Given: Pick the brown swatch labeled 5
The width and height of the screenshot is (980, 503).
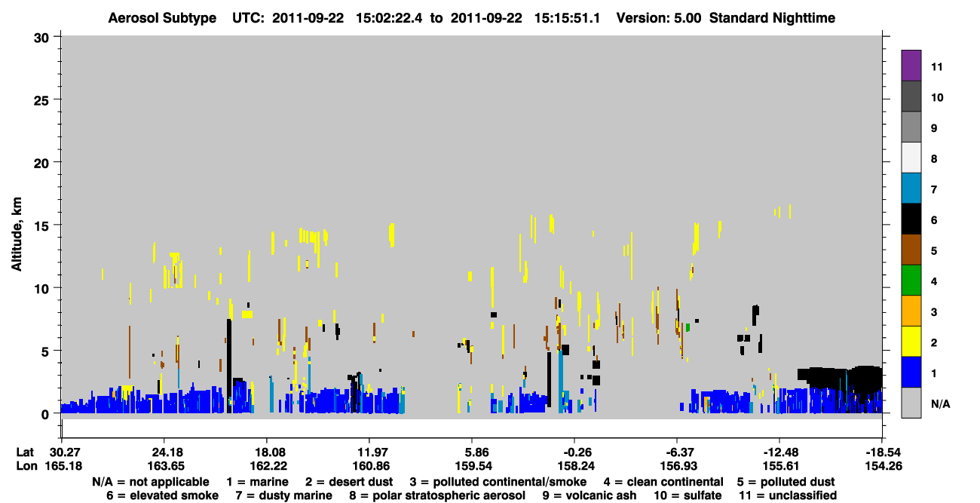Looking at the screenshot, I should [911, 250].
